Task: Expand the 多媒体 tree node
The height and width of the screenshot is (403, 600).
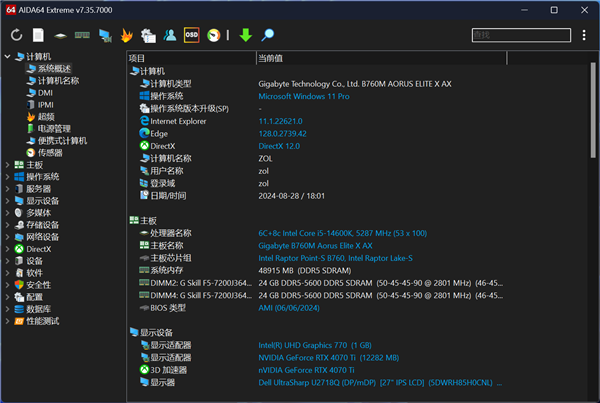Action: [x=7, y=213]
